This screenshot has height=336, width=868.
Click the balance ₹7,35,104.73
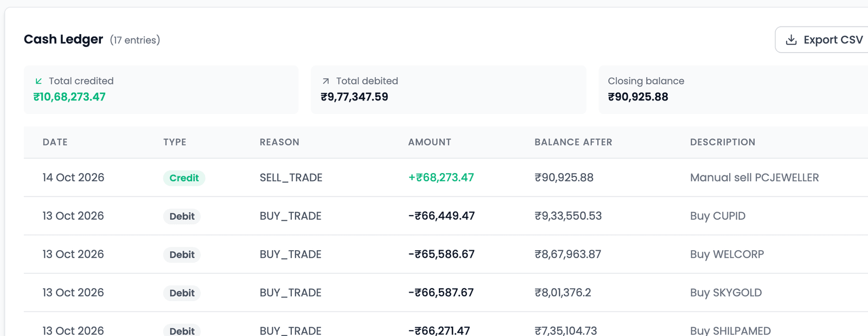[x=566, y=331]
